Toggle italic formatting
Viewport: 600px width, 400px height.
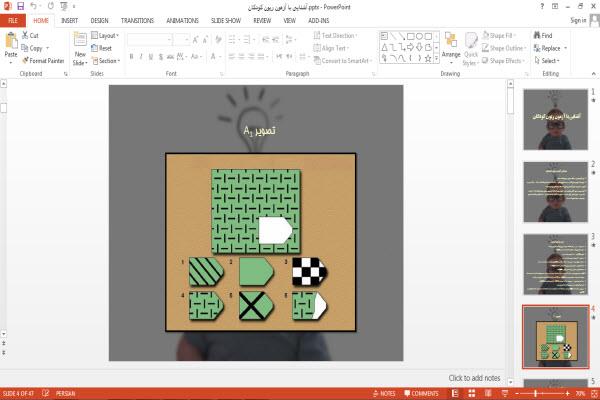(141, 57)
